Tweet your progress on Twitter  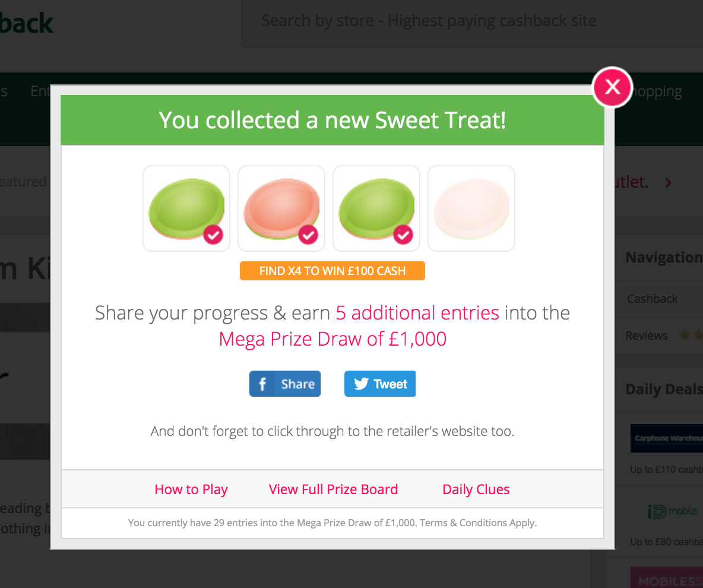coord(380,384)
